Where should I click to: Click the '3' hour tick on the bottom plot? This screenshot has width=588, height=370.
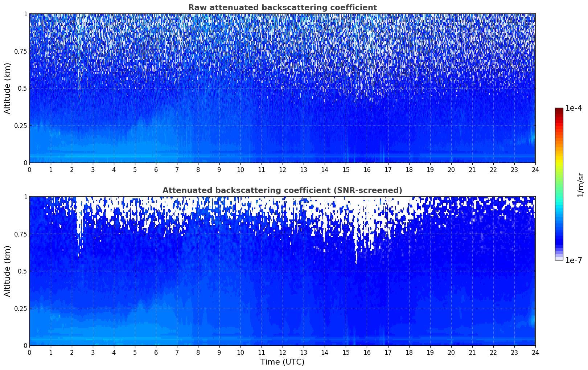click(x=93, y=352)
